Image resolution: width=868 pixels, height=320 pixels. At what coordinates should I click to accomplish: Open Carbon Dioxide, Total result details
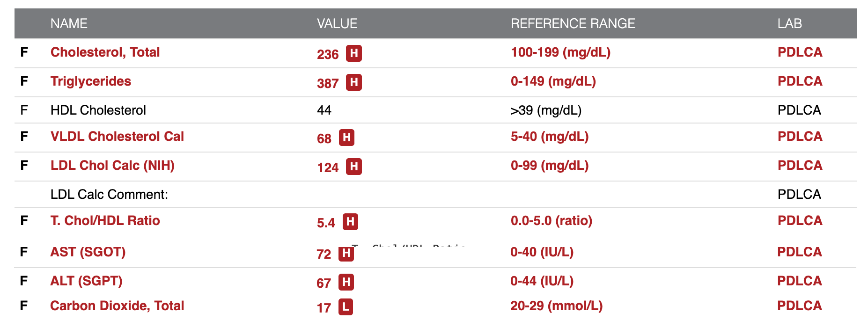point(117,305)
